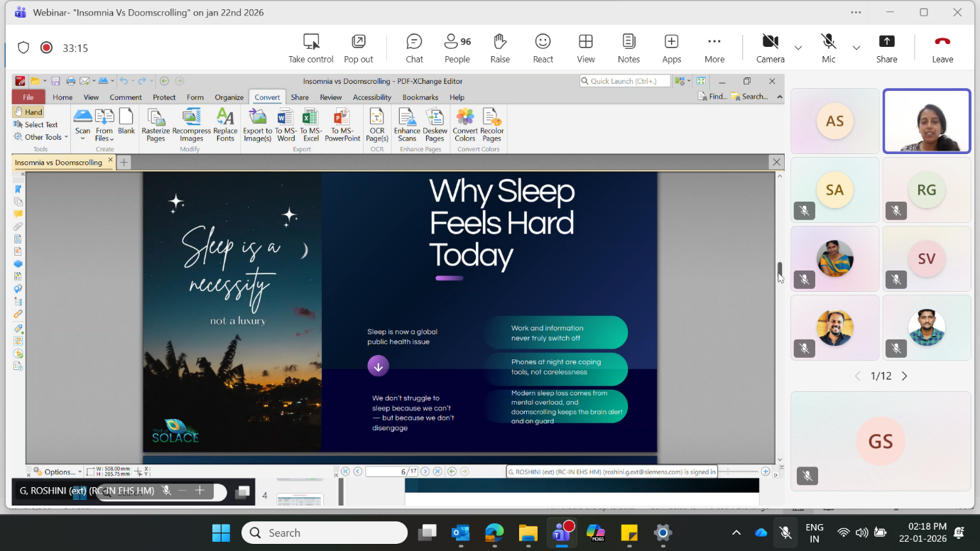
Task: Go to next page of participants
Action: 904,376
